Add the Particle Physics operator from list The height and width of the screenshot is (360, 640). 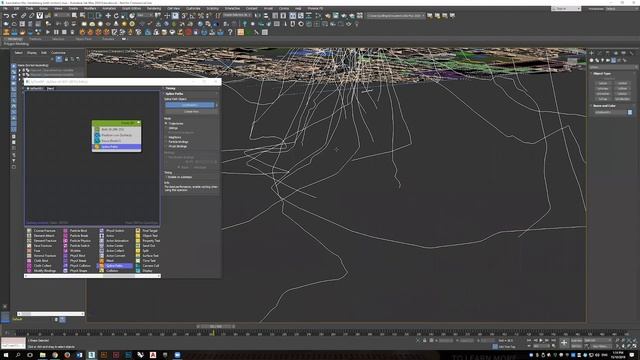pos(80,241)
